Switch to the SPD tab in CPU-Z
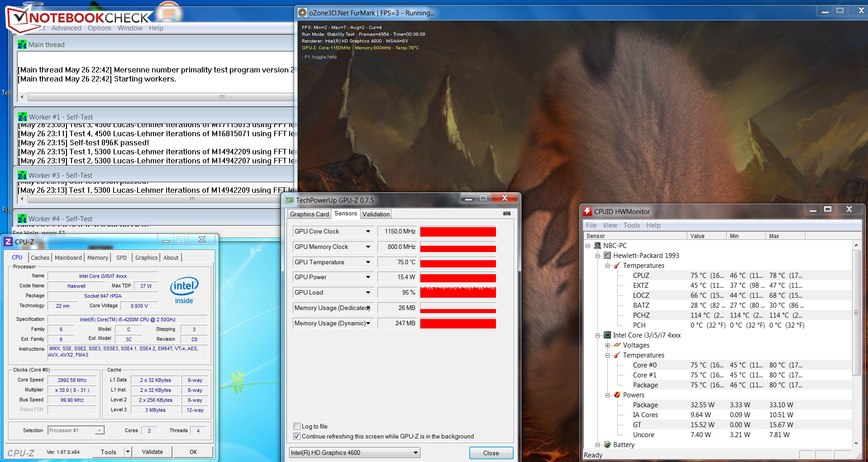The image size is (868, 462). 121,257
